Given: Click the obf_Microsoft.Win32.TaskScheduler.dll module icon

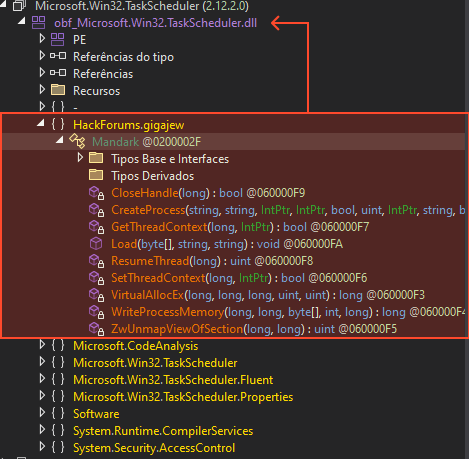Looking at the screenshot, I should click(x=38, y=23).
